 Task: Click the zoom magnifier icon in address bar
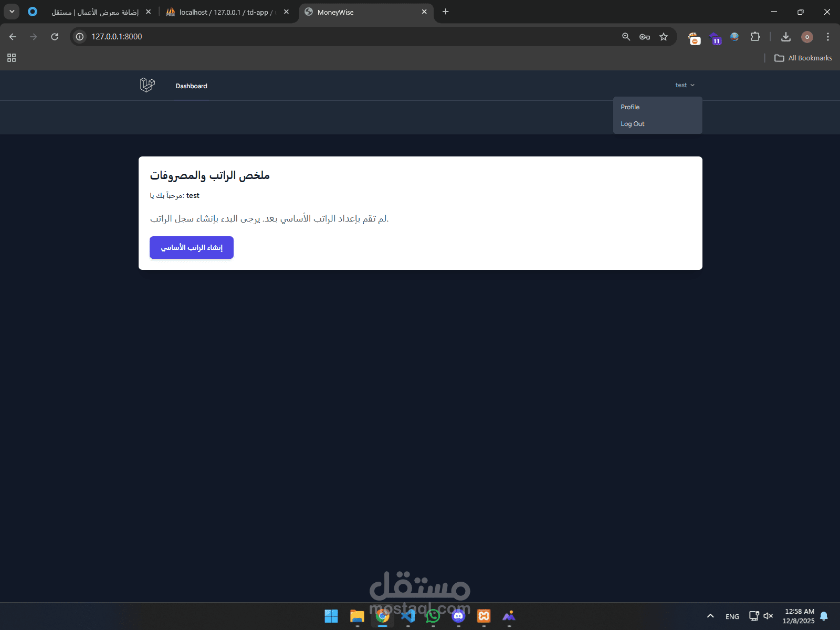pyautogui.click(x=626, y=37)
